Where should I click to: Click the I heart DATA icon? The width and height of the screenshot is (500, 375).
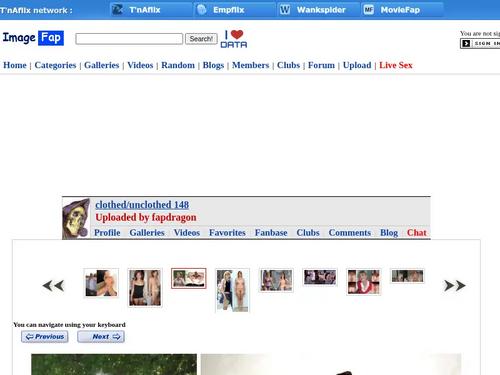coord(234,39)
